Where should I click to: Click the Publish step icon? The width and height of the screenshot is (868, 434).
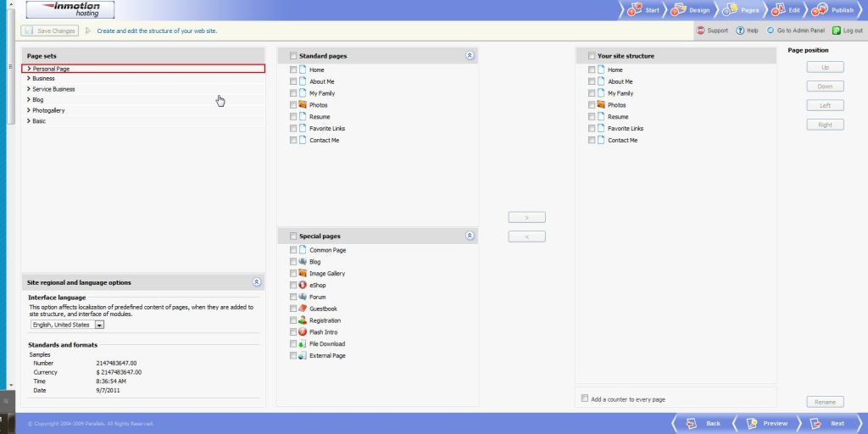(820, 10)
